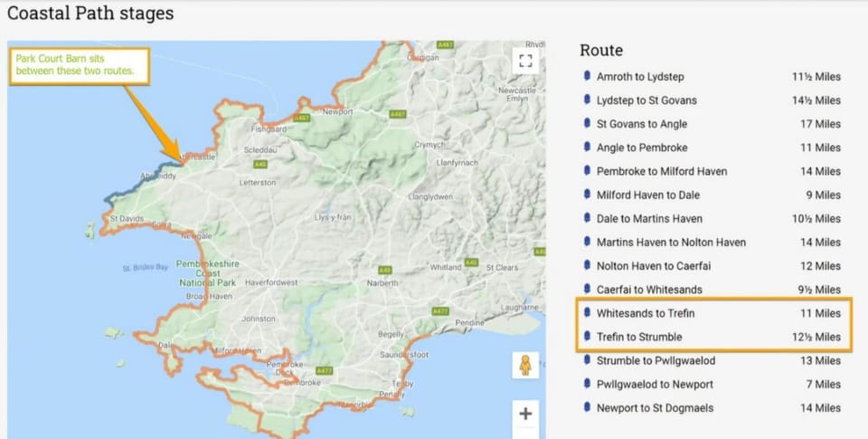This screenshot has height=439, width=868.
Task: Select Martins Haven to Nolton Haven stage
Action: [671, 243]
